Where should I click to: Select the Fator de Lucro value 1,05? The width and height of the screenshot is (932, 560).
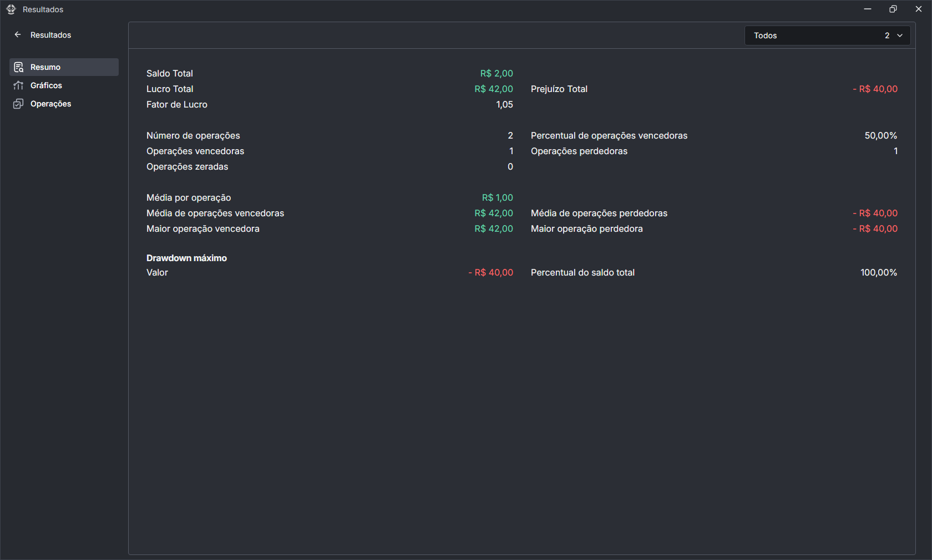pyautogui.click(x=504, y=104)
